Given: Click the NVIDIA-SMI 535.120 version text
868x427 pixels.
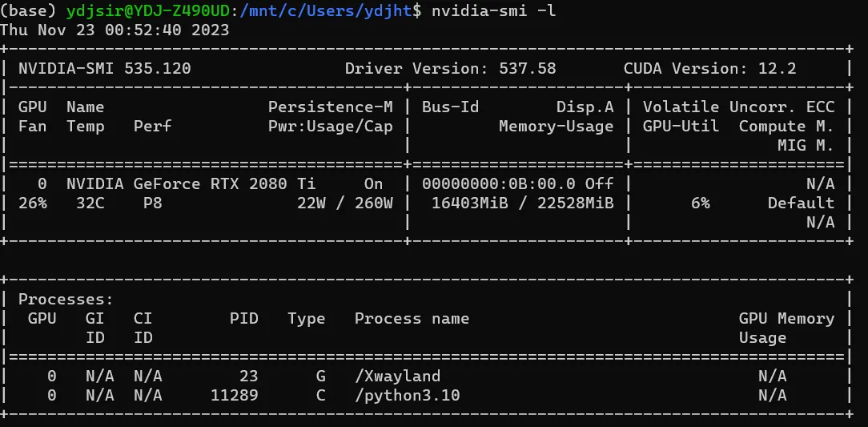Looking at the screenshot, I should [105, 69].
